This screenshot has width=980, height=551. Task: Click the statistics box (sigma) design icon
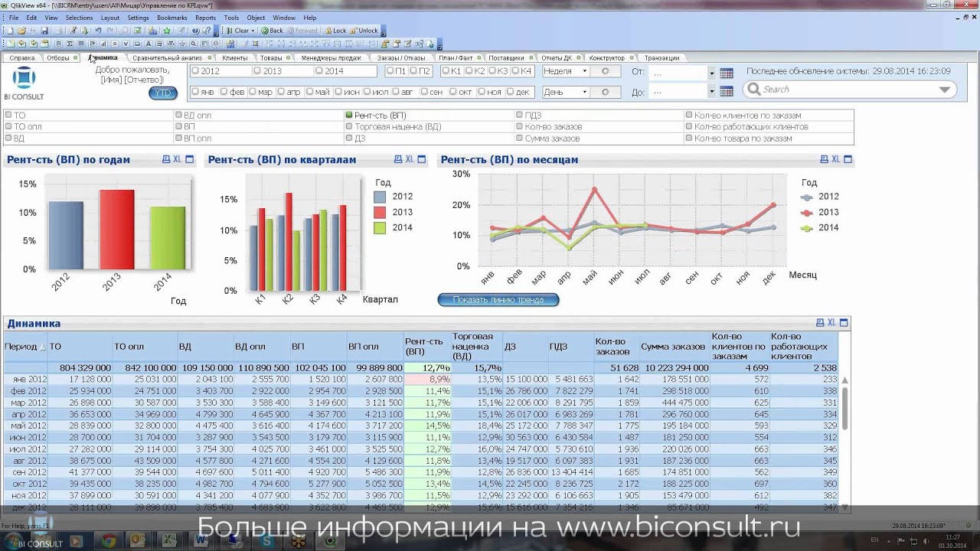pos(69,44)
